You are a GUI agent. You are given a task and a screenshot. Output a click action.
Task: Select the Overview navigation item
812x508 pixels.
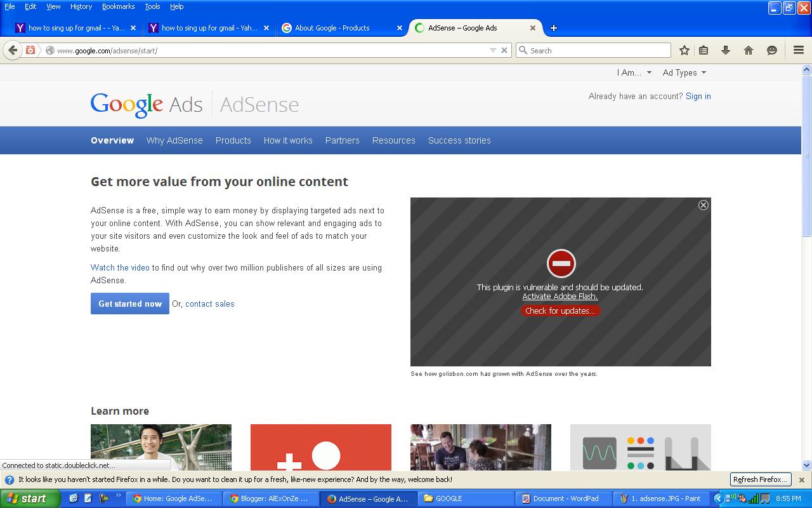(112, 140)
